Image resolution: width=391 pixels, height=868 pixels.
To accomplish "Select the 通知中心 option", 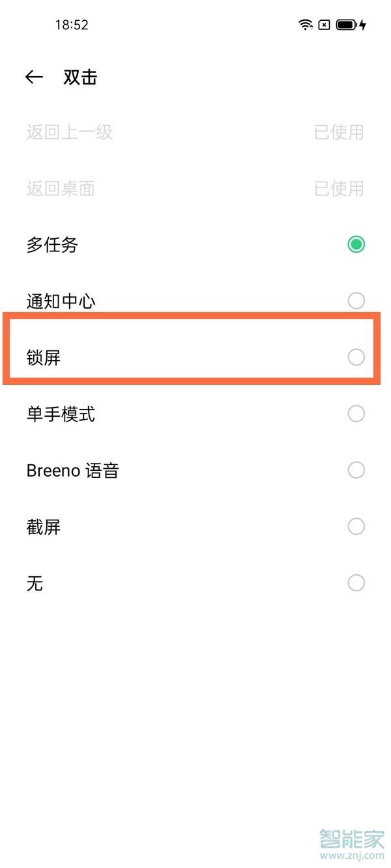I will pos(356,300).
